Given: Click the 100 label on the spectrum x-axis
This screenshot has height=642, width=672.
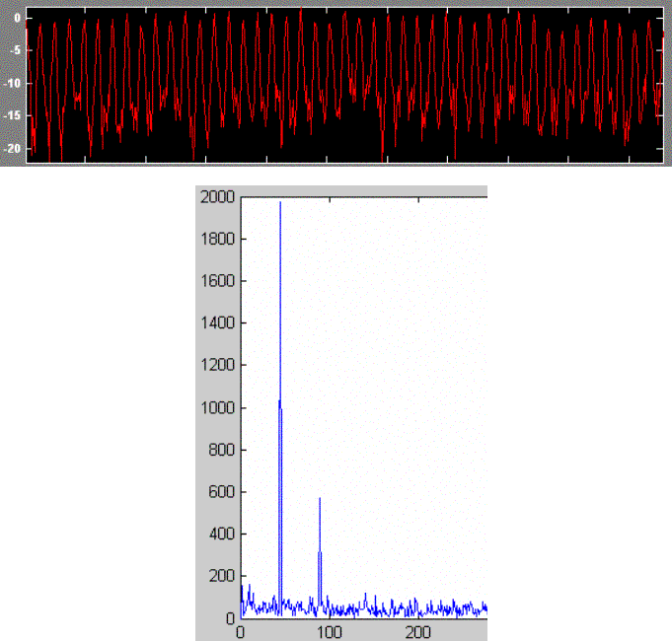Looking at the screenshot, I should 330,632.
